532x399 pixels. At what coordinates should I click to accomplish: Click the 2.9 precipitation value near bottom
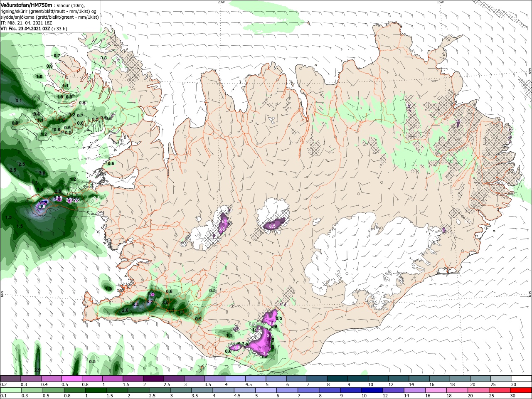coord(37,370)
